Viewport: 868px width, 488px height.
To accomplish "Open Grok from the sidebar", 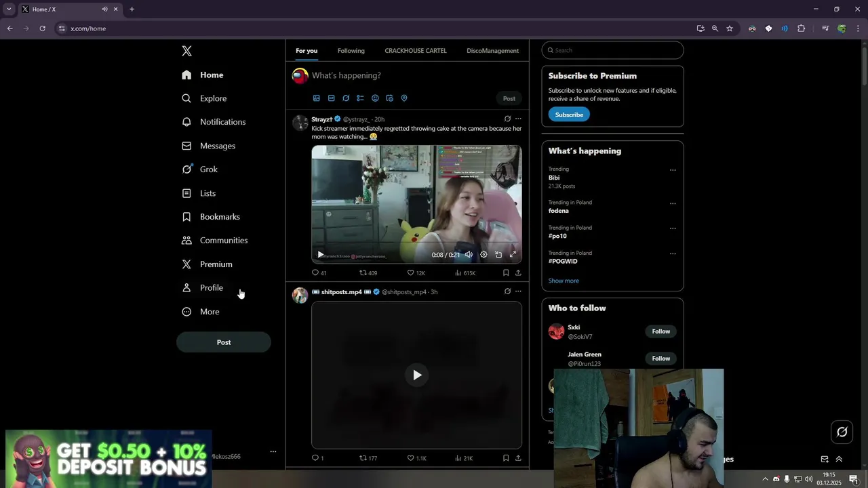I will [x=199, y=169].
